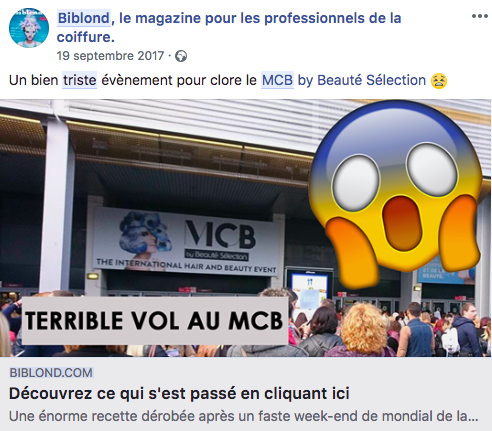Click the public globe privacy icon

tap(181, 56)
